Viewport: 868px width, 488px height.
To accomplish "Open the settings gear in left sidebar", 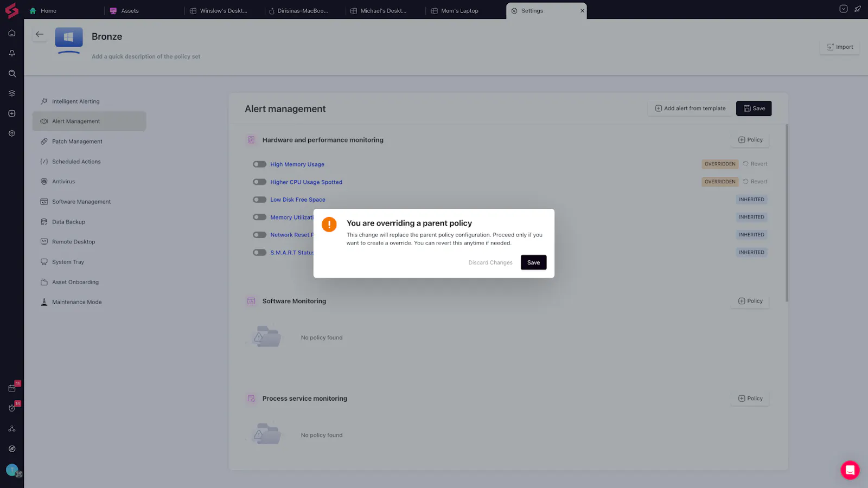I will tap(12, 133).
